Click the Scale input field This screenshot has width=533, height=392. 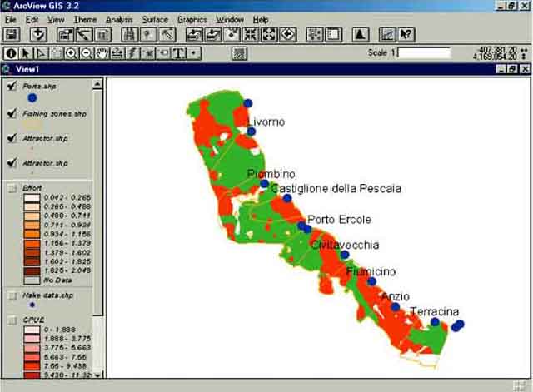[425, 52]
